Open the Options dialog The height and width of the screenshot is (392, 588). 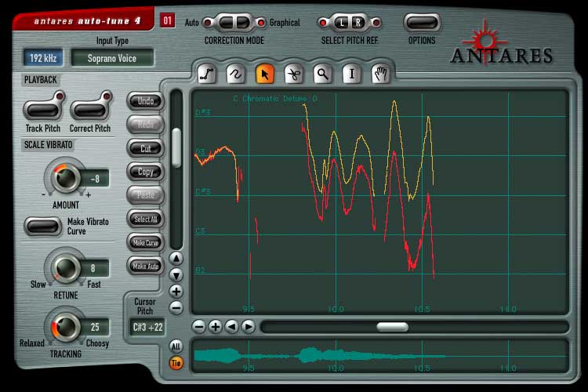coord(422,23)
